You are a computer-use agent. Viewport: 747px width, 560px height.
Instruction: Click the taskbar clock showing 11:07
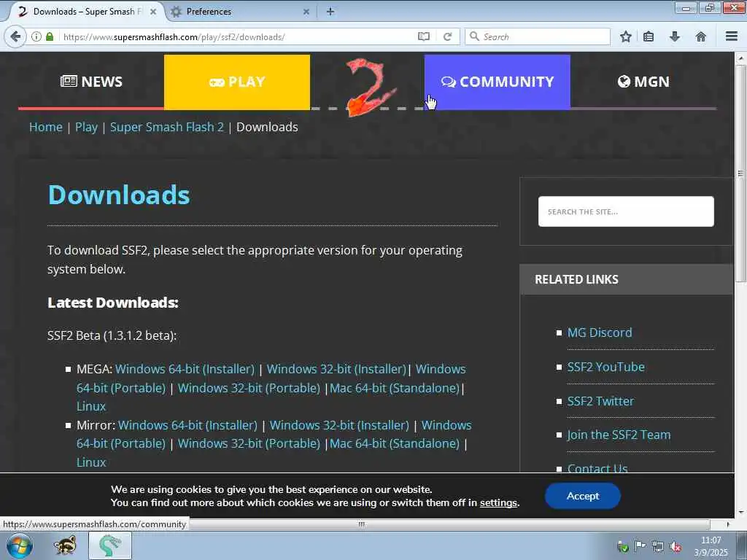(x=711, y=546)
